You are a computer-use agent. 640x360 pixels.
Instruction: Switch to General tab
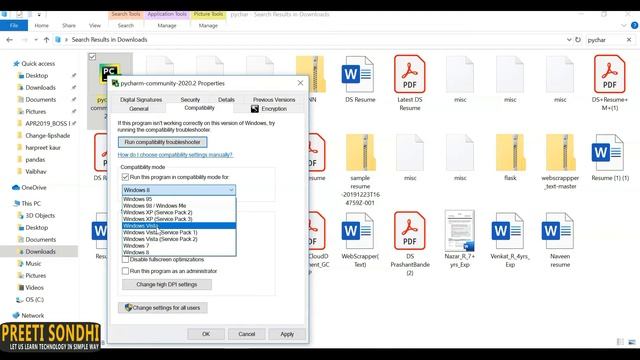pos(139,109)
